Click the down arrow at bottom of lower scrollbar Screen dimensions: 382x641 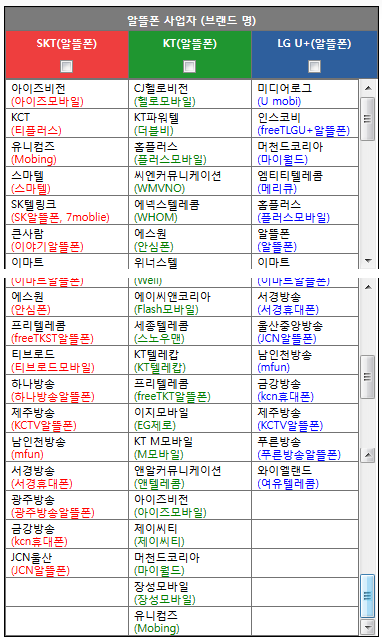(x=368, y=626)
